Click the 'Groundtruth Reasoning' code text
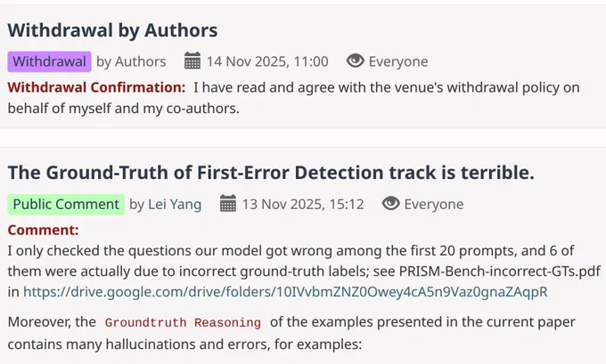Screen dimensions: 606x364 point(183,322)
